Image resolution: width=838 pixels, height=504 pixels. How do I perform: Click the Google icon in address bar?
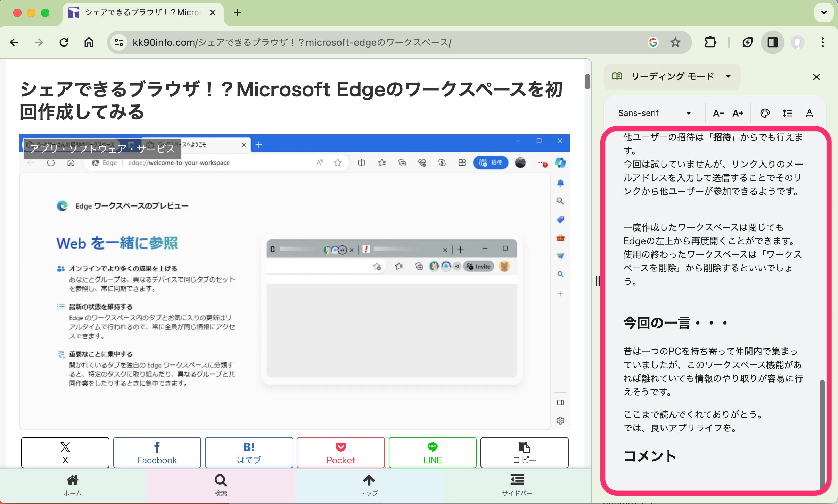pos(653,42)
